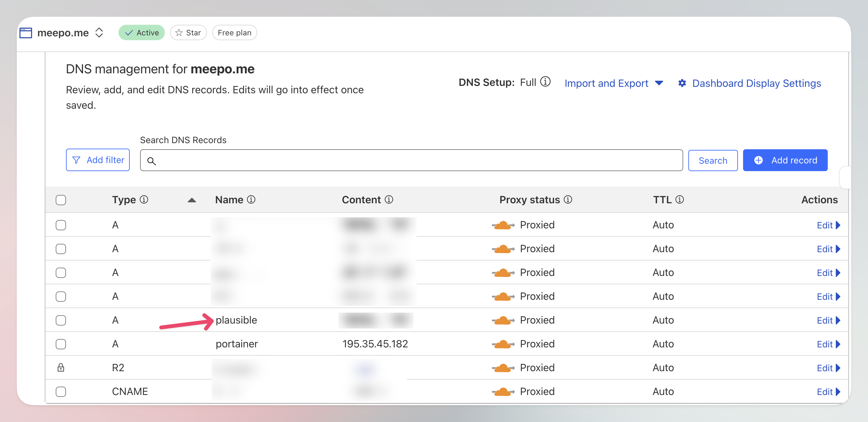Screen dimensions: 868x422
Task: Open Dashboard Display Settings link
Action: (757, 83)
